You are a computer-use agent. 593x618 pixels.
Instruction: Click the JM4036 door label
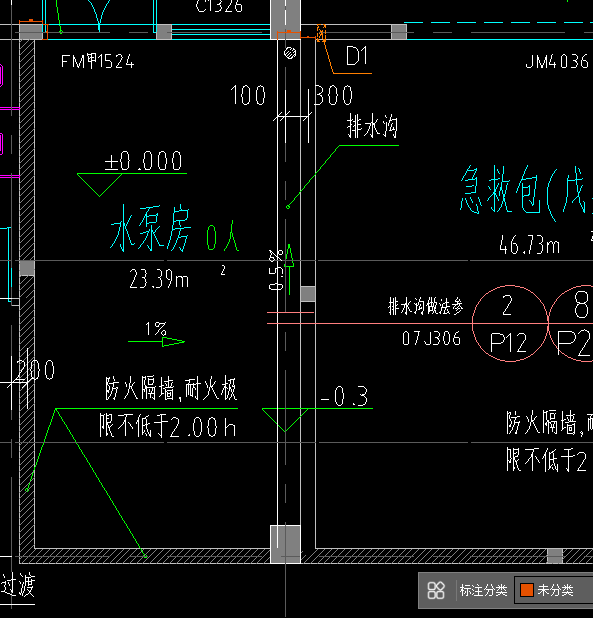pos(557,62)
